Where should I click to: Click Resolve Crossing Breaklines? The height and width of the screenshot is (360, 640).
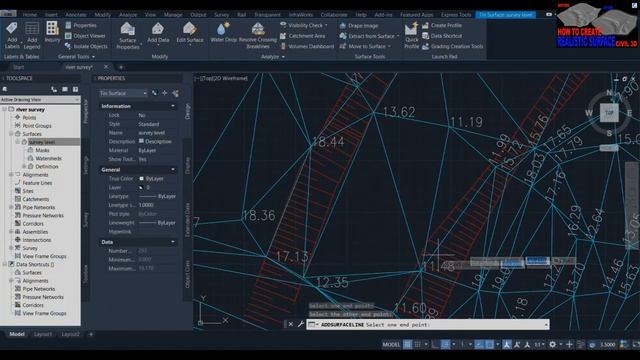[258, 36]
